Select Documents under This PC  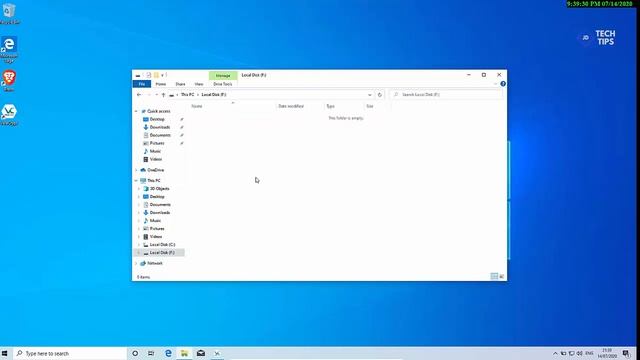[x=160, y=205]
